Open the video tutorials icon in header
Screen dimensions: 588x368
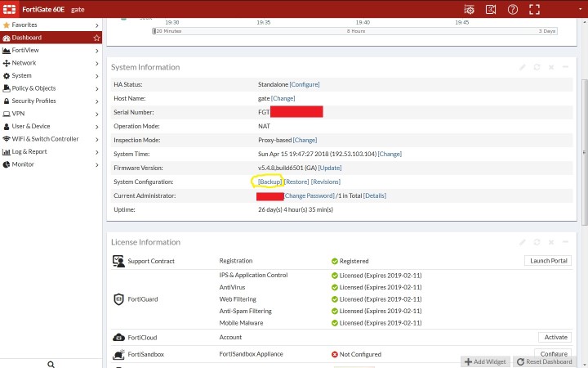coord(490,9)
